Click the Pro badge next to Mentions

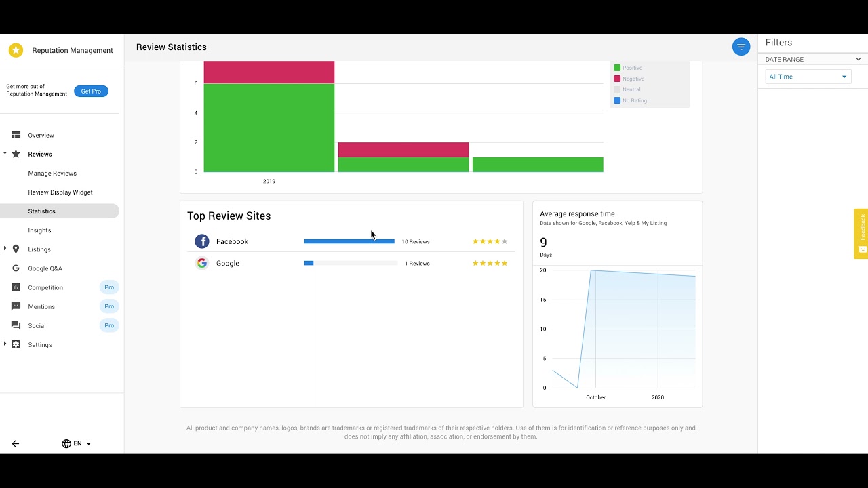pos(109,306)
